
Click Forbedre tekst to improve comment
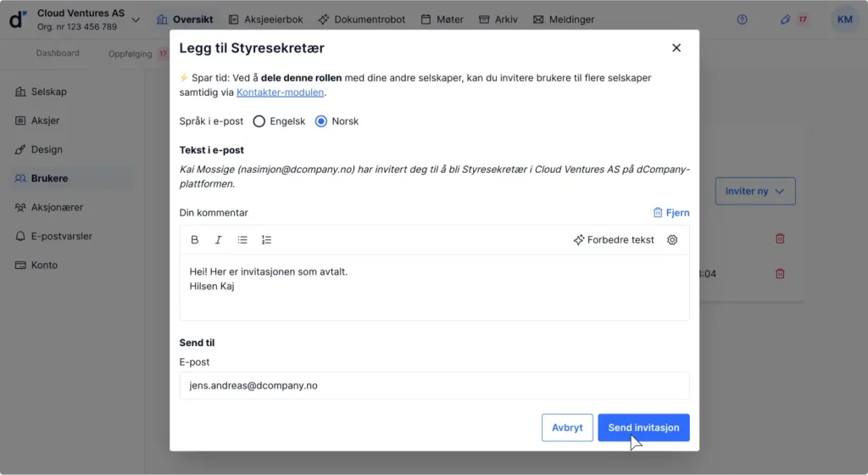(x=614, y=240)
